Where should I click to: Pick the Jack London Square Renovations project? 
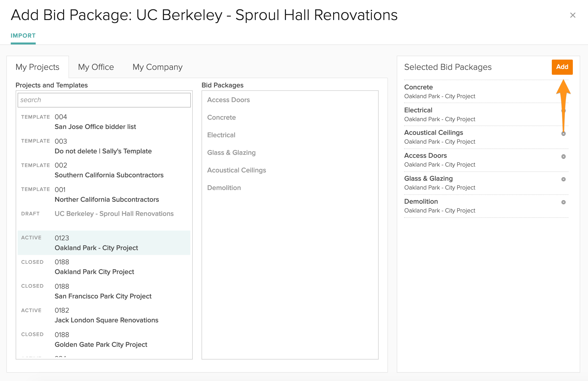tap(106, 320)
